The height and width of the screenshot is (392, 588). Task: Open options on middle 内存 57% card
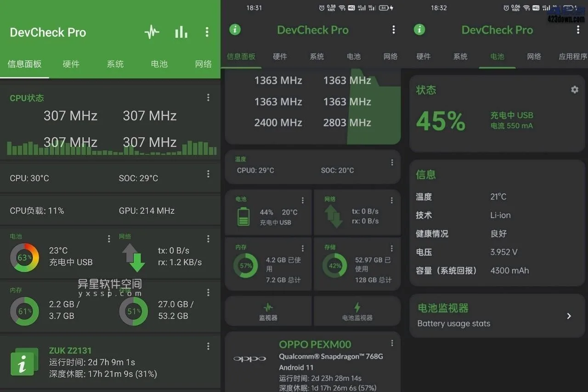point(302,248)
